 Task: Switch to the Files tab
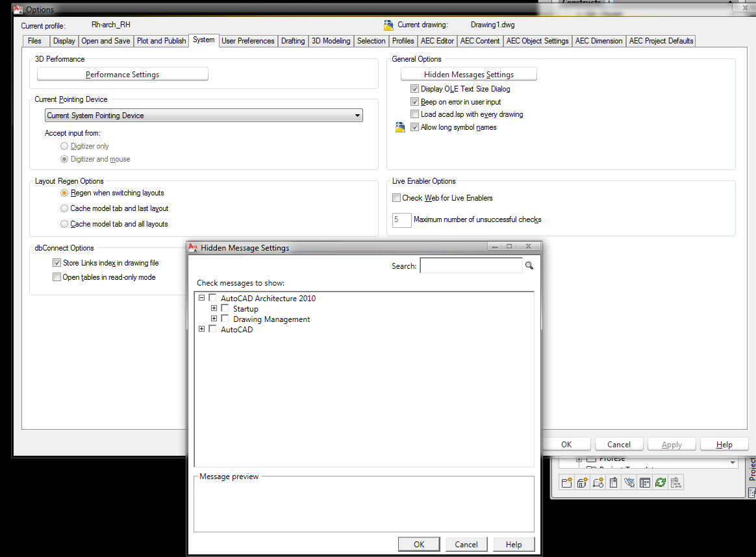click(34, 41)
